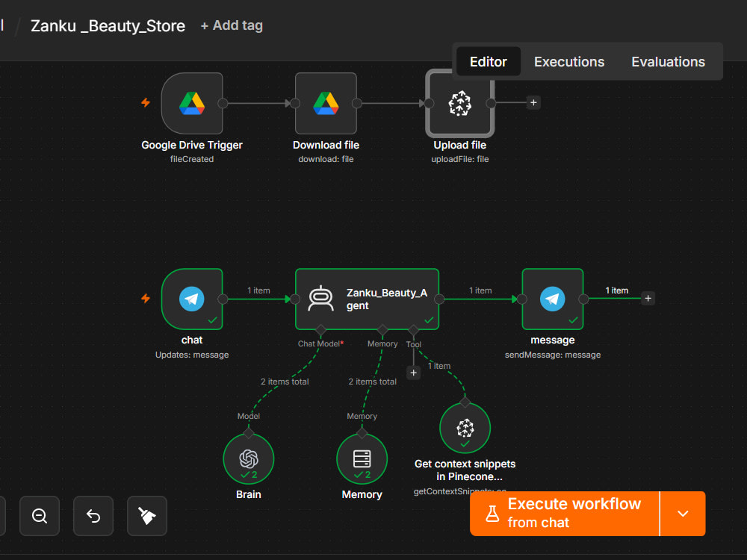Click the Download file label
747x560 pixels.
click(x=326, y=146)
